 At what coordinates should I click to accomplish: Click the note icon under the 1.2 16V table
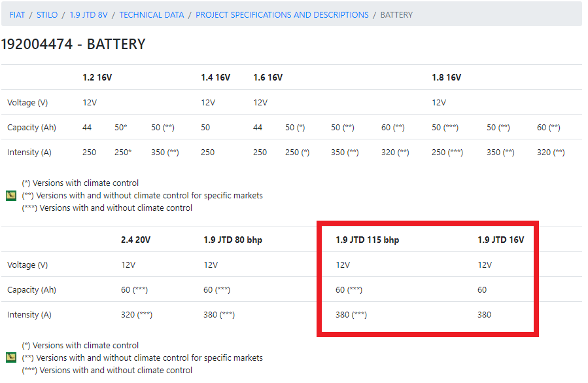tap(11, 196)
